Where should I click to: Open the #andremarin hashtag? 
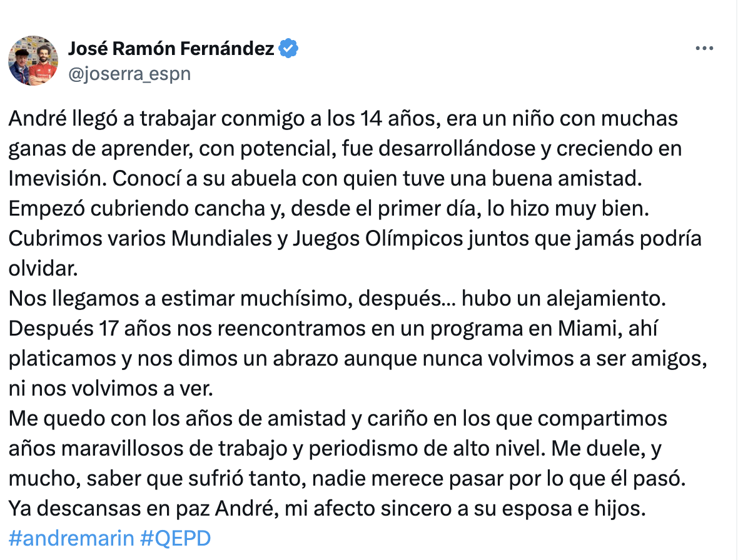tap(71, 538)
